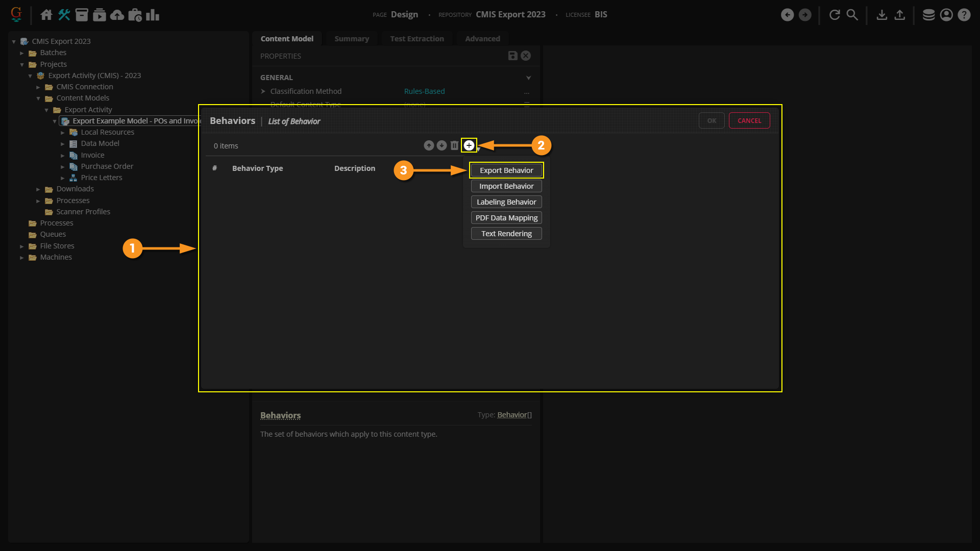The image size is (980, 551).
Task: Click the refresh icon in top toolbar
Action: pyautogui.click(x=835, y=15)
